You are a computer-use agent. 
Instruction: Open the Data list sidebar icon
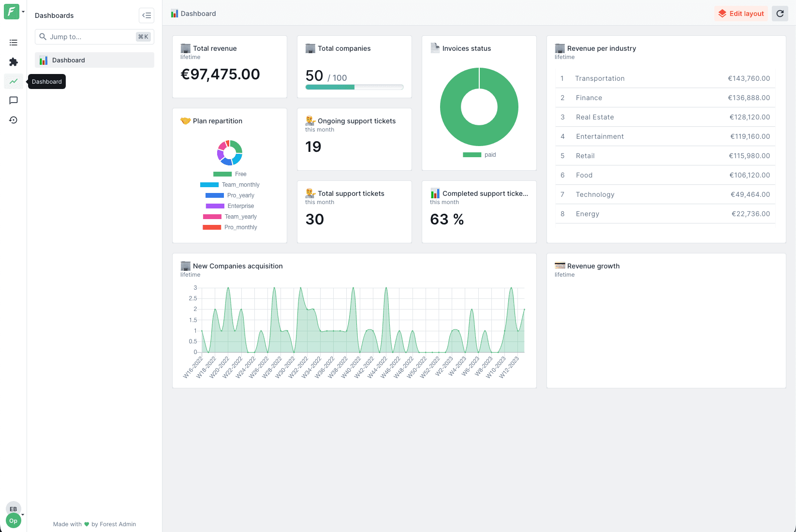[14, 43]
